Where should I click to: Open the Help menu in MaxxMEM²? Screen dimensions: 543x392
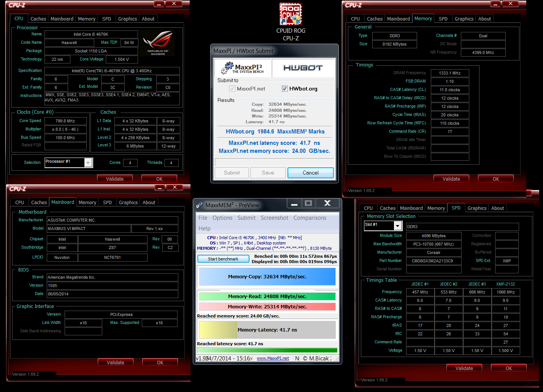pyautogui.click(x=204, y=229)
